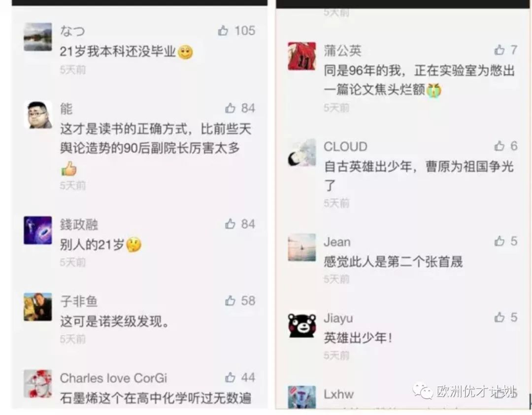View 錢政融's purple galaxy avatar
Image resolution: width=532 pixels, height=415 pixels.
coord(37,230)
